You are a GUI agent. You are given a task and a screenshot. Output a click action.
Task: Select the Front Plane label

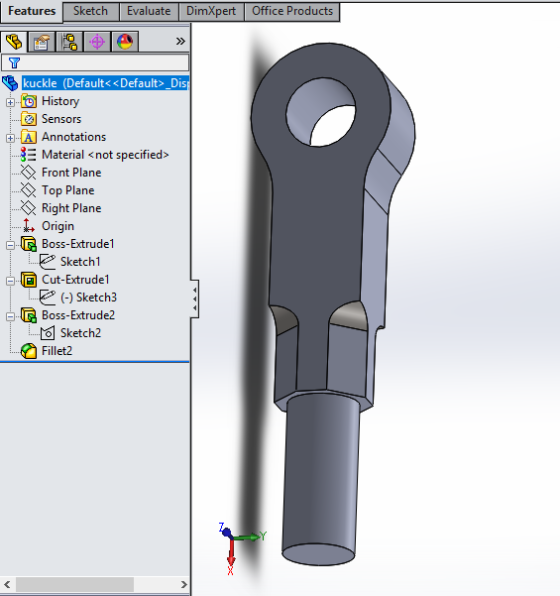click(71, 173)
